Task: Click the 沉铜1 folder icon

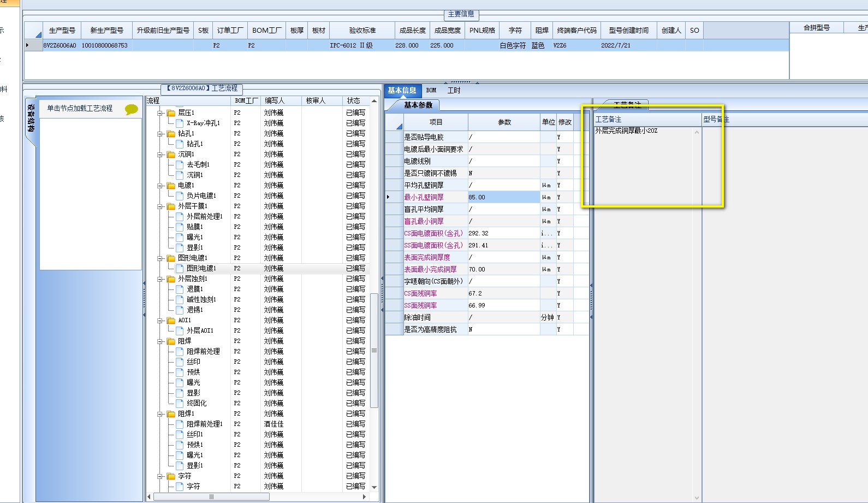Action: point(171,155)
